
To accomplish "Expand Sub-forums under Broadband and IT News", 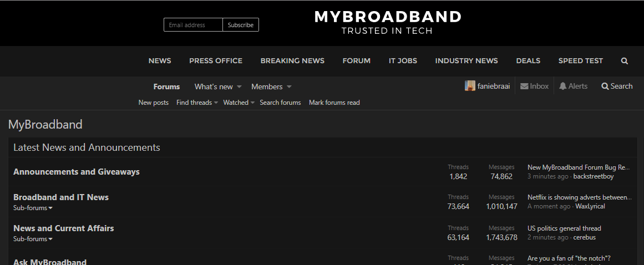I will [x=33, y=208].
